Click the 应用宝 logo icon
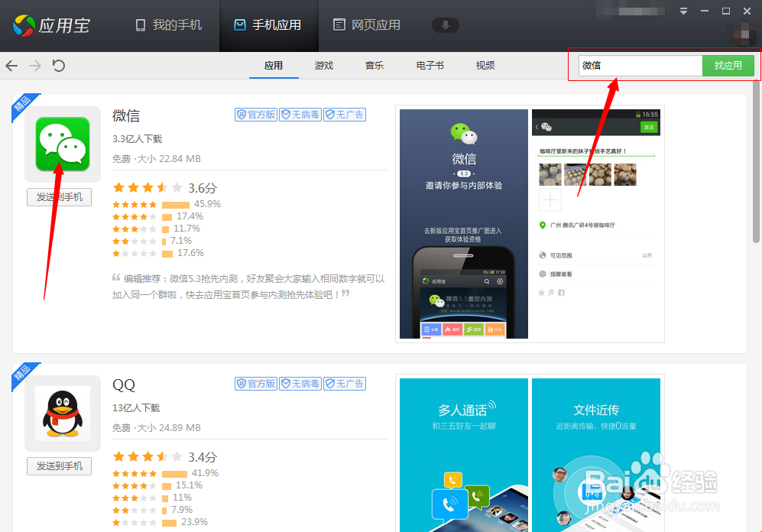Screen dimensions: 762x532 [24, 25]
